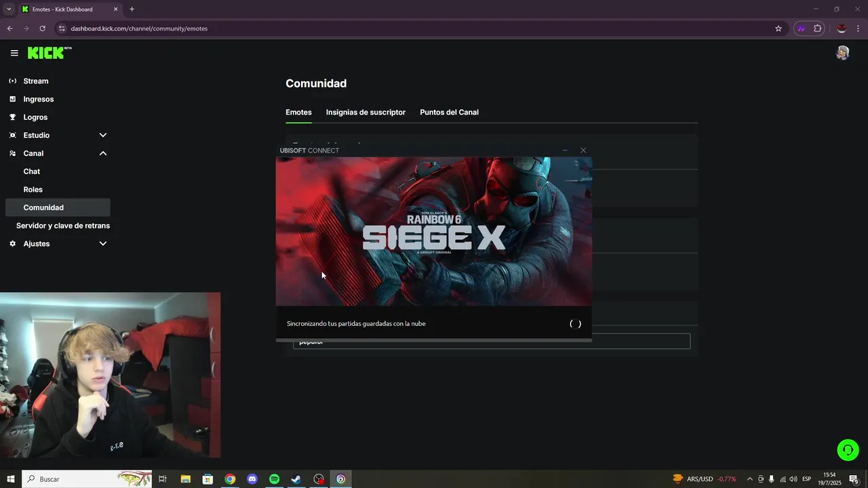The image size is (868, 488).
Task: Click the 'Sincronizando tus partidas guardadas' status text
Action: (356, 324)
